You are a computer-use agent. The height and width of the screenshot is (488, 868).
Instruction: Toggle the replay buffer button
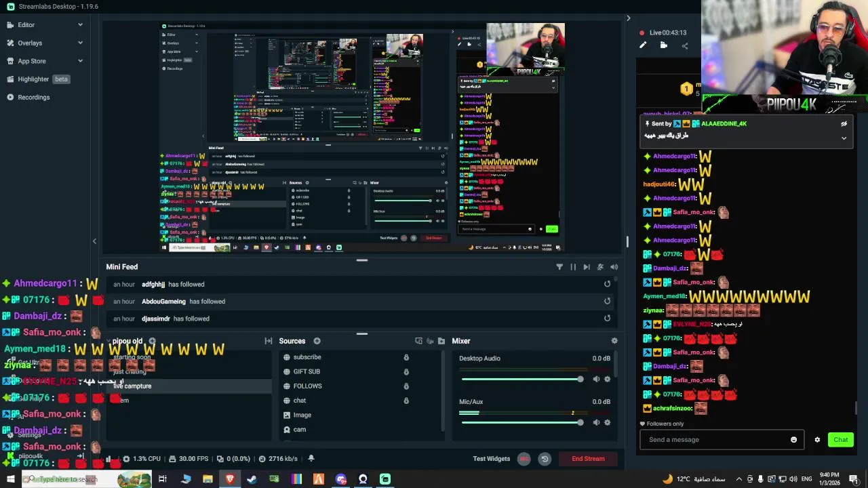coord(545,459)
